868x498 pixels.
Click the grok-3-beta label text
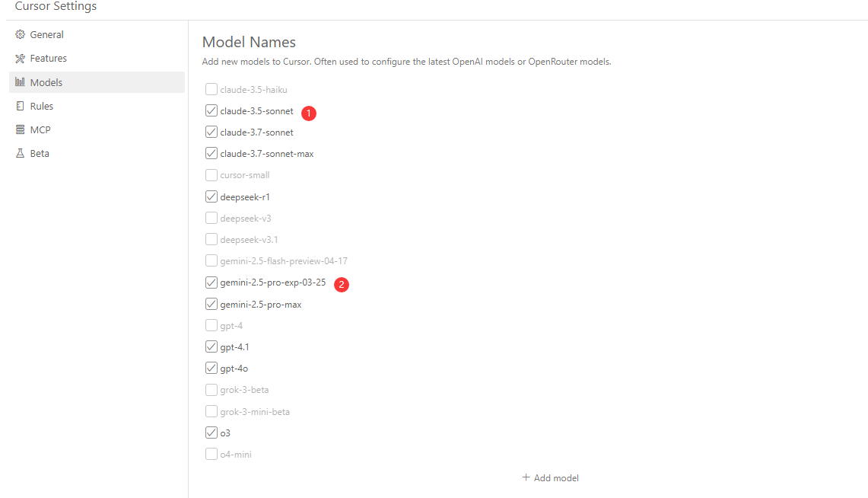(244, 390)
